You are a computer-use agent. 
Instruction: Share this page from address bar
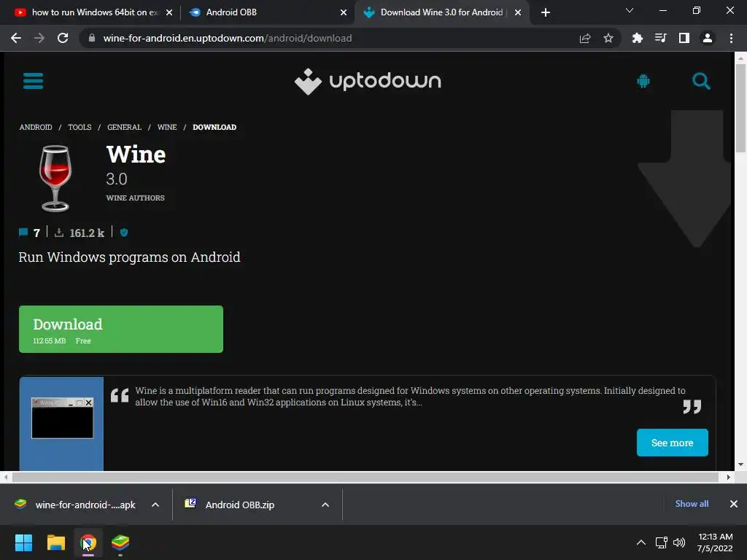(585, 38)
